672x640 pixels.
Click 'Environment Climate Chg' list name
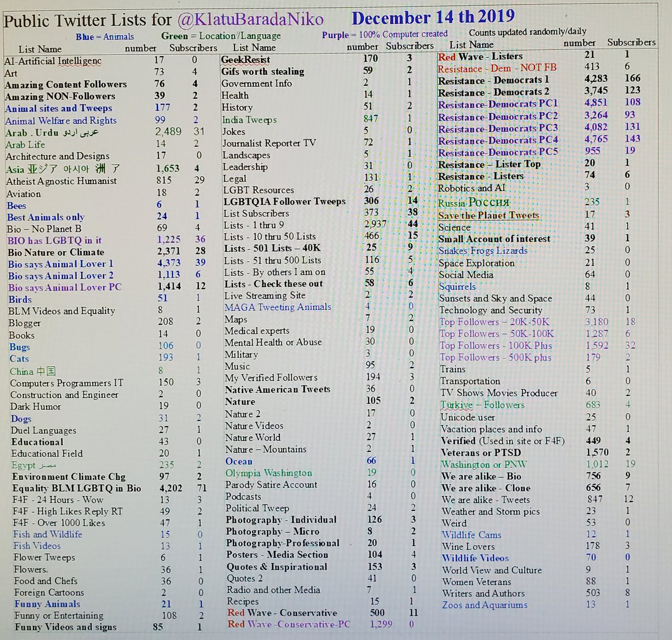point(68,477)
